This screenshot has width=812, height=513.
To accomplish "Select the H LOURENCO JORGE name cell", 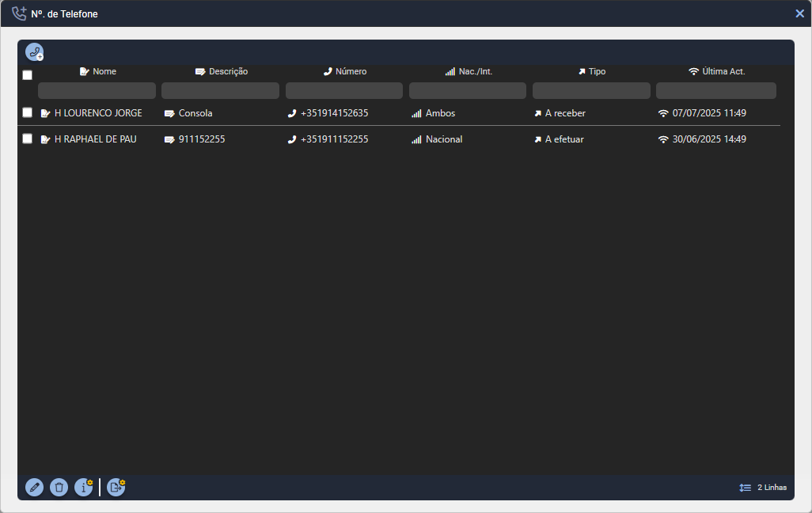I will click(x=98, y=113).
